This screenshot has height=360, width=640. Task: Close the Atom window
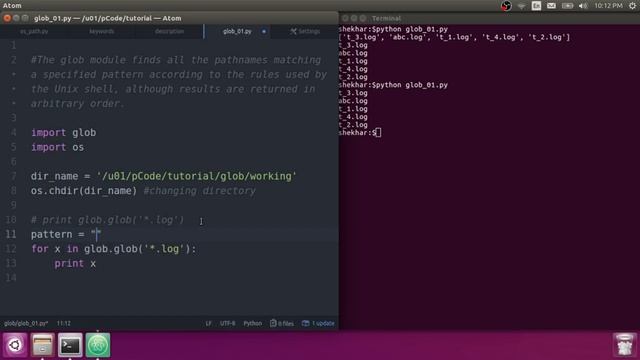[x=7, y=18]
